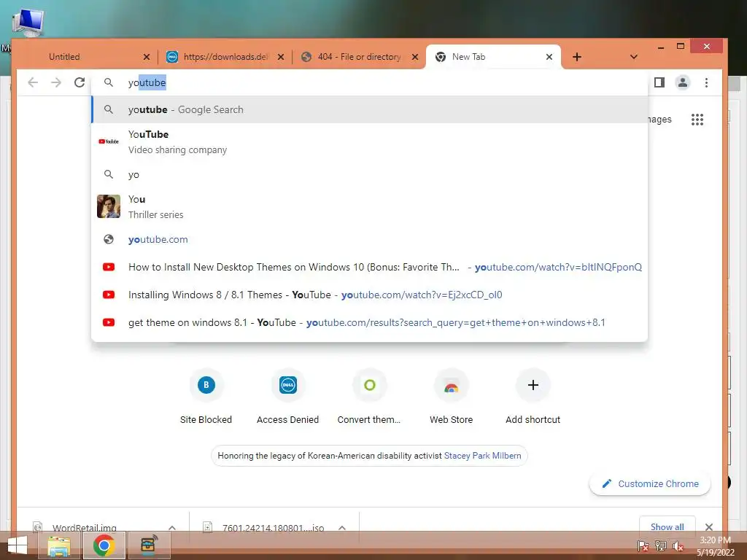The height and width of the screenshot is (560, 747).
Task: Click the Chrome taskbar icon
Action: click(x=104, y=545)
